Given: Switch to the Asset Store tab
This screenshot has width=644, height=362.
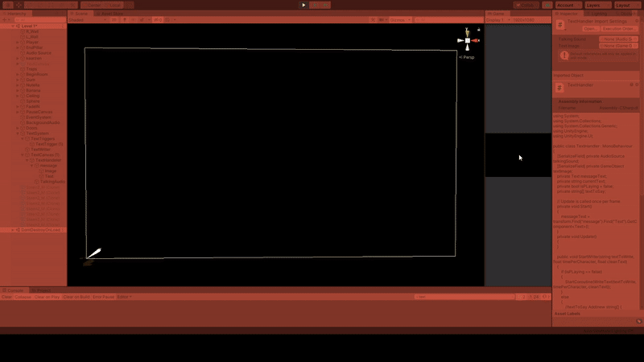Looking at the screenshot, I should 109,14.
